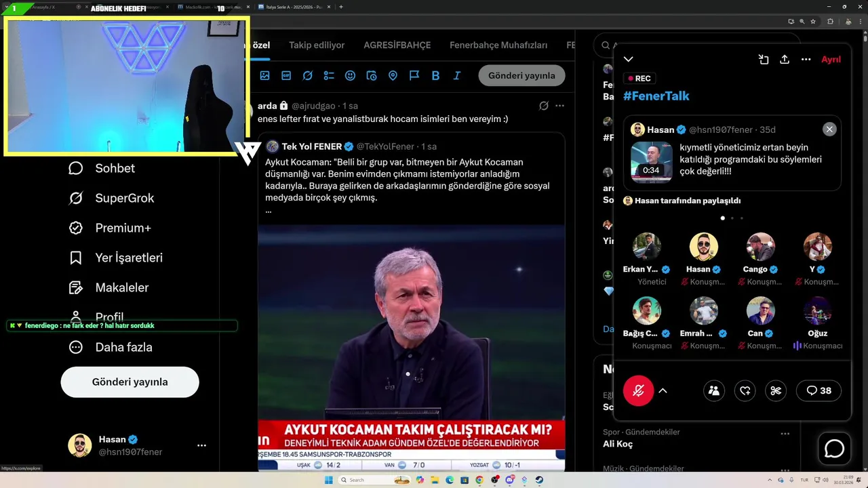The height and width of the screenshot is (488, 868).
Task: Expand the Daha fazla menu item
Action: tap(111, 347)
